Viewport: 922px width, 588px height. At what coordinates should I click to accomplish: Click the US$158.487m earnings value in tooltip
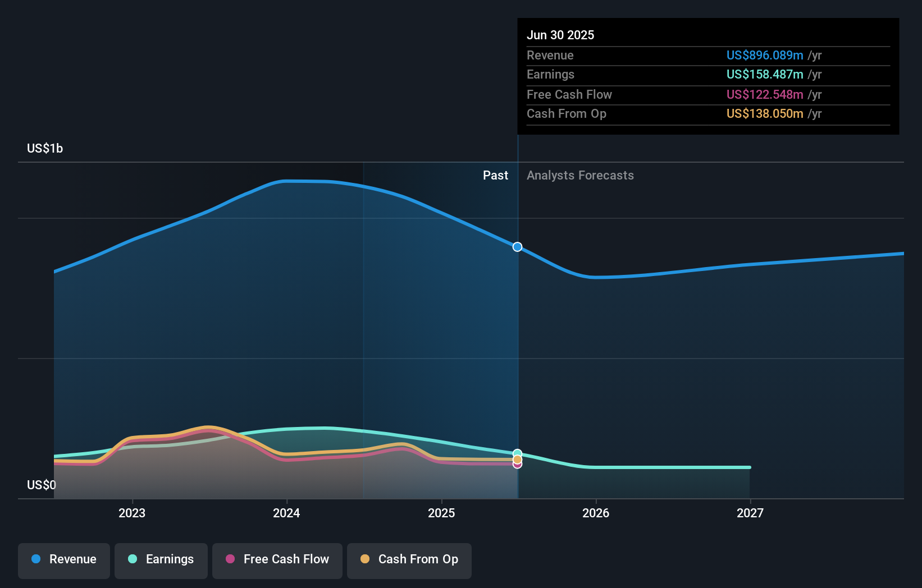[x=765, y=75]
